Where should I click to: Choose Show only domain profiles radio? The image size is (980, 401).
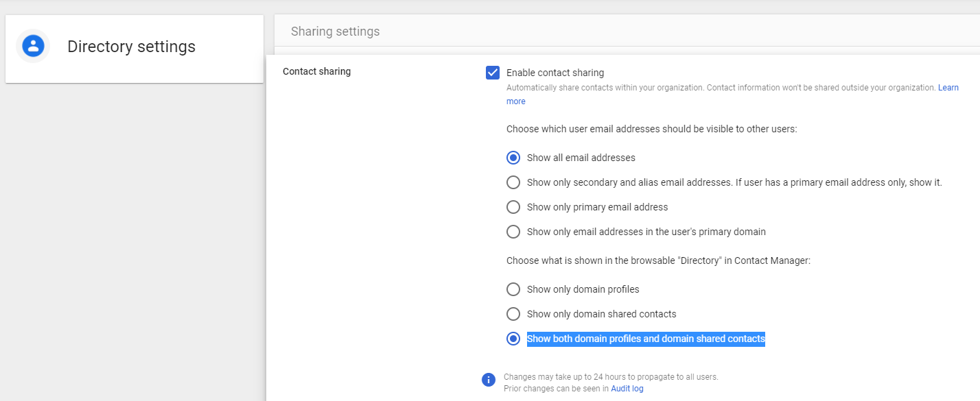click(513, 289)
